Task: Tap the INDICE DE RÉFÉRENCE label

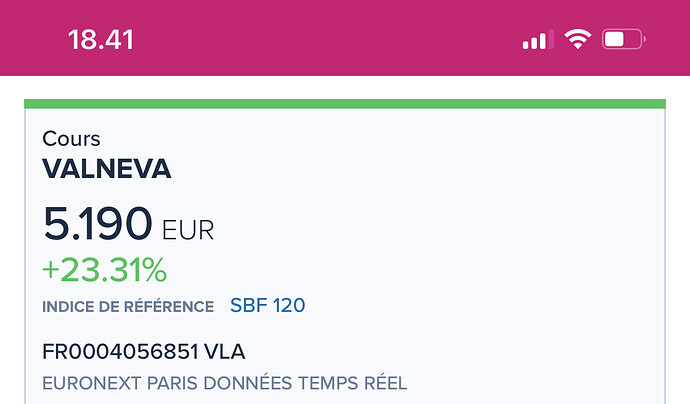Action: click(x=128, y=307)
